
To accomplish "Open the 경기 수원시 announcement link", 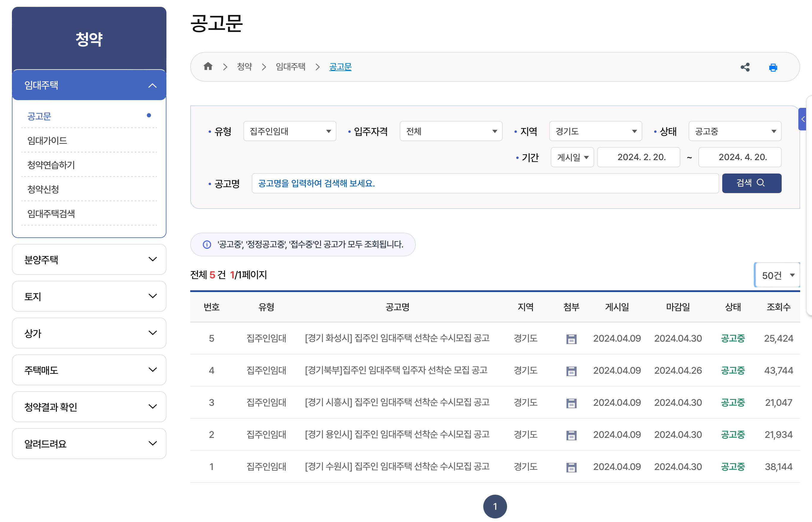I will coord(397,467).
